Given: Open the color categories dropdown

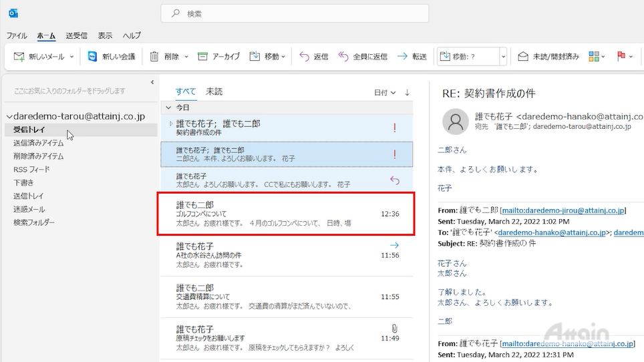Looking at the screenshot, I should click(597, 57).
